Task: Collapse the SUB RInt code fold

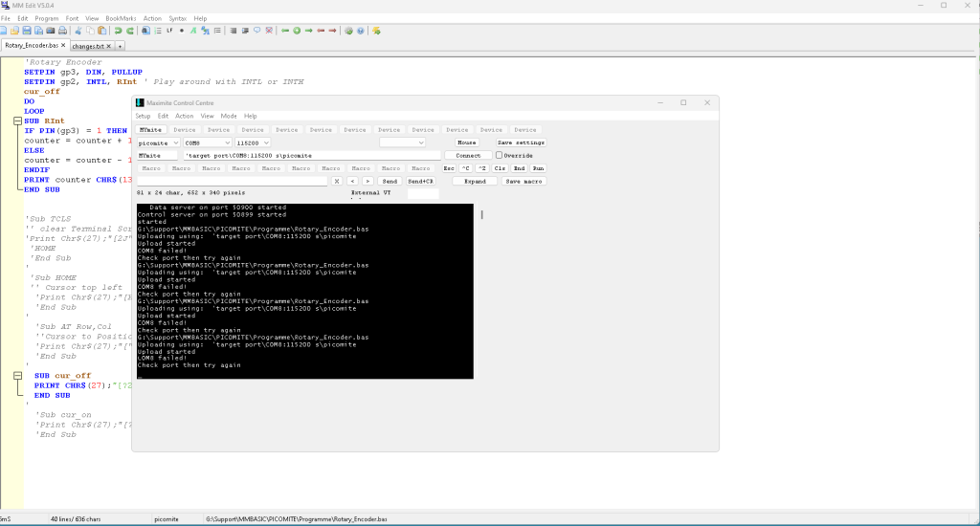Action: tap(17, 121)
